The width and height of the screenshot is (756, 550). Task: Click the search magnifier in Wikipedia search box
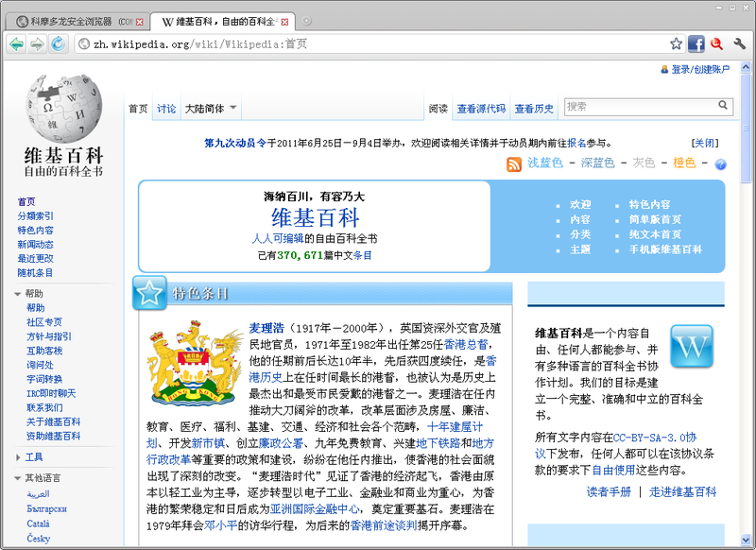pos(723,105)
